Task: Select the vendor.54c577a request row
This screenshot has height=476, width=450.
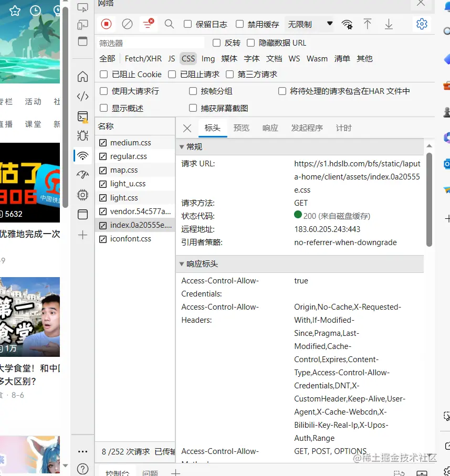Action: [x=135, y=211]
